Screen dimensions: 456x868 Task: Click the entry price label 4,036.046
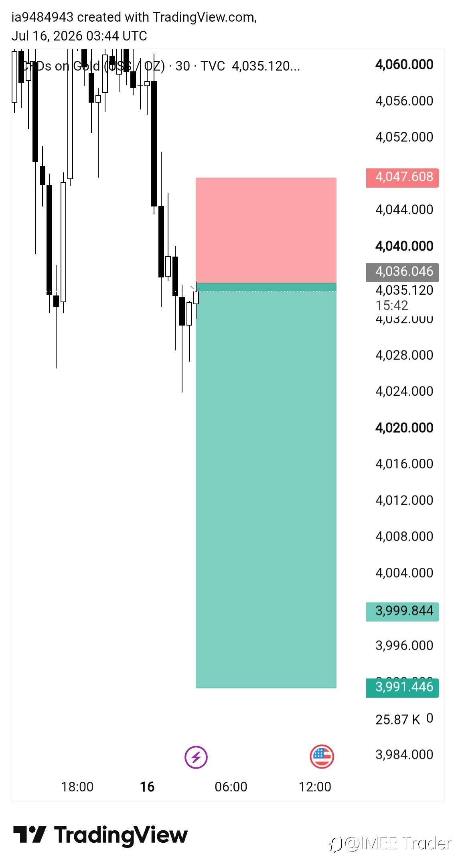click(403, 272)
